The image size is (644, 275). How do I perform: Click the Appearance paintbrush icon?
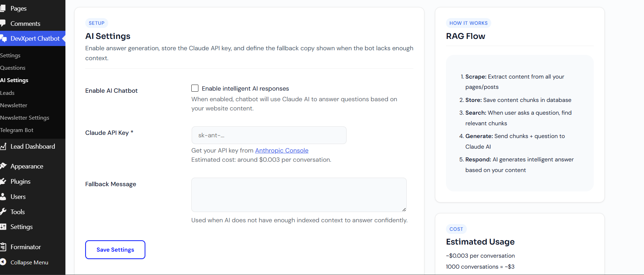(3, 166)
